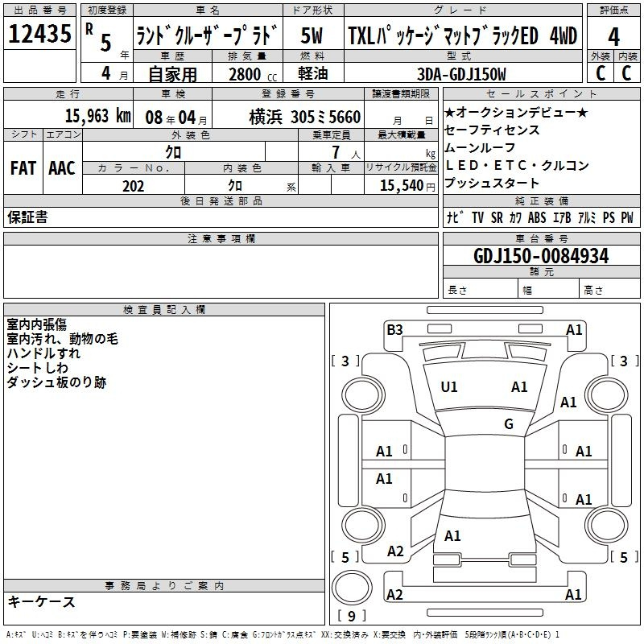Click the 高さ height field
The width and height of the screenshot is (644, 644).
(609, 288)
